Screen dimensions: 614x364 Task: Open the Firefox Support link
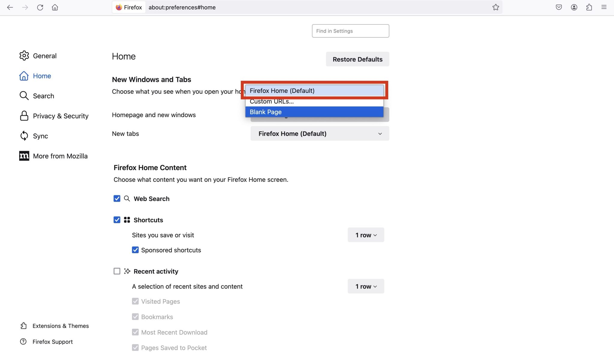pos(52,342)
